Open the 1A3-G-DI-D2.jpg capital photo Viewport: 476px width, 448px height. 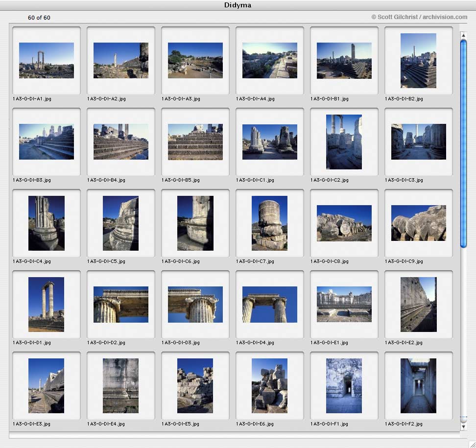pos(121,305)
